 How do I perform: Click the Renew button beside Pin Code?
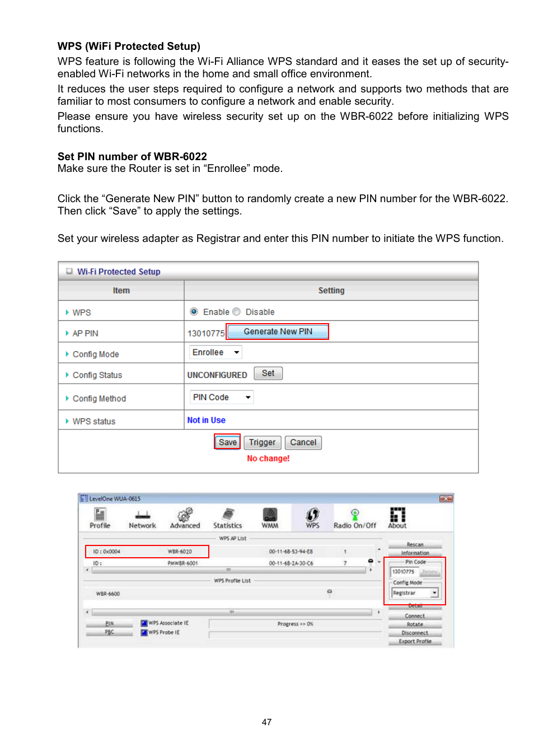click(x=430, y=572)
